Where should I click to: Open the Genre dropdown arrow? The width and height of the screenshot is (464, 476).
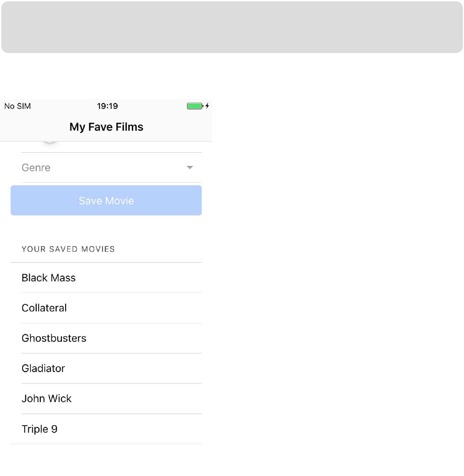click(190, 168)
